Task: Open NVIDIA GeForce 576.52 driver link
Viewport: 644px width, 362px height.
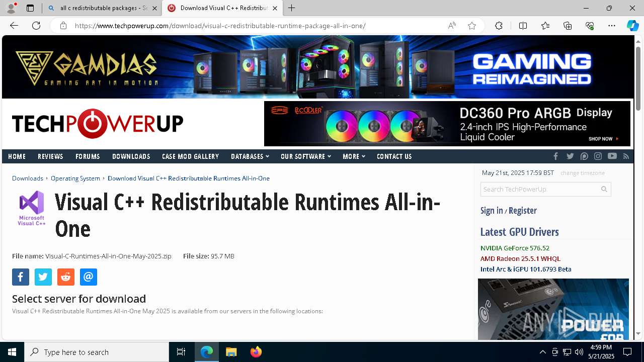Action: (x=515, y=248)
